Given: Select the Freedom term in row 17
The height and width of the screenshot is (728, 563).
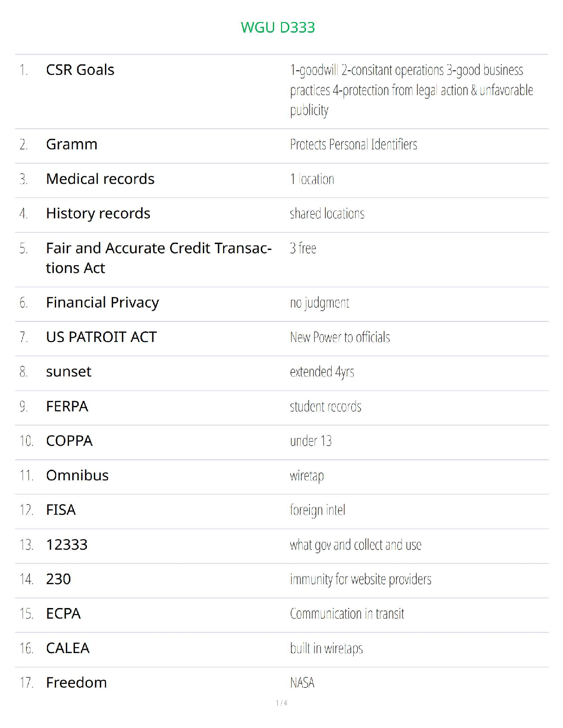Looking at the screenshot, I should (76, 682).
